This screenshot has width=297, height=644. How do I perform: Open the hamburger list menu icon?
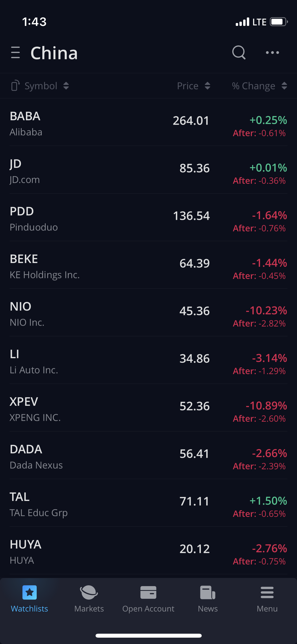click(16, 52)
